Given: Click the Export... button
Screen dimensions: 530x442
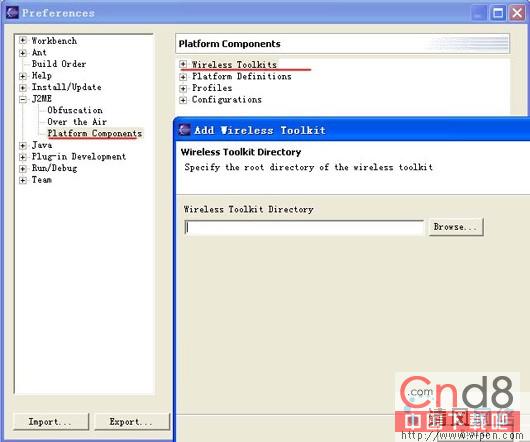Looking at the screenshot, I should [132, 422].
